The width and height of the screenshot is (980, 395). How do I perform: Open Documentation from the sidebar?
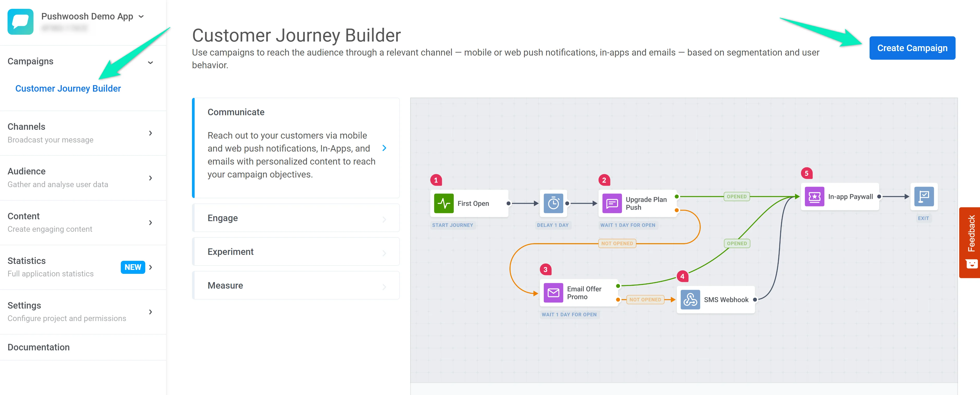(38, 347)
